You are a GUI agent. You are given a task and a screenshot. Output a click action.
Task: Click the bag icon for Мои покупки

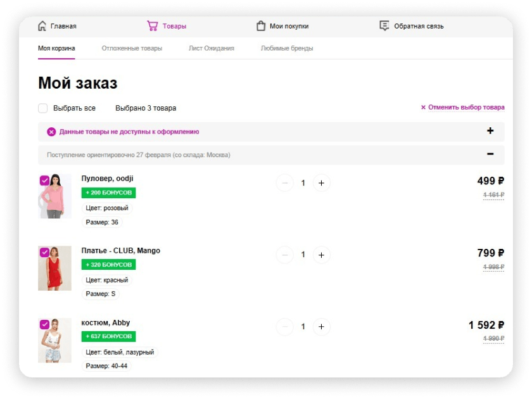pyautogui.click(x=260, y=26)
